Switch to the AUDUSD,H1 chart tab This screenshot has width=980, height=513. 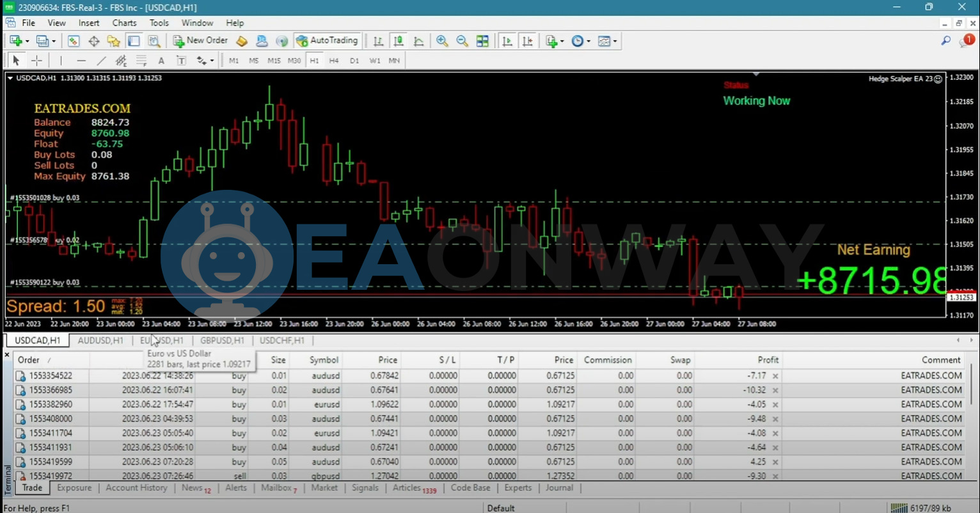pos(100,340)
